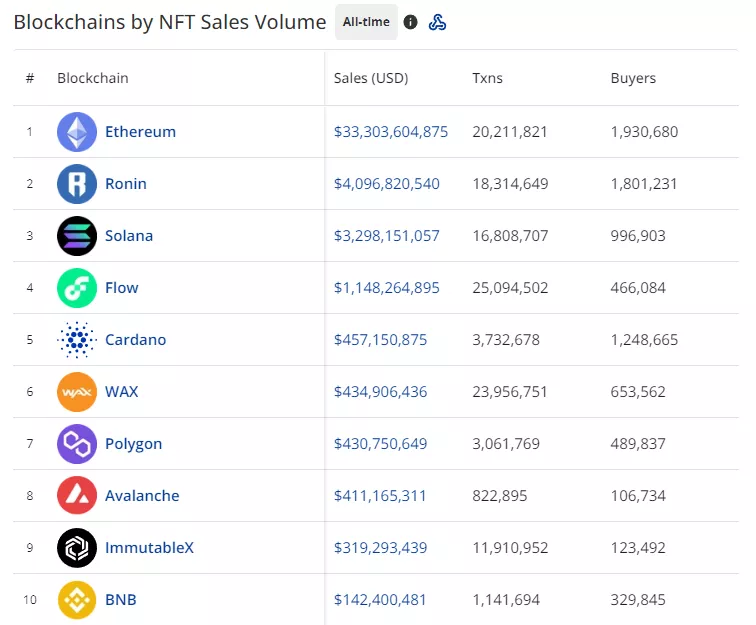The width and height of the screenshot is (756, 625).
Task: Click the green Flow logo
Action: [x=77, y=288]
